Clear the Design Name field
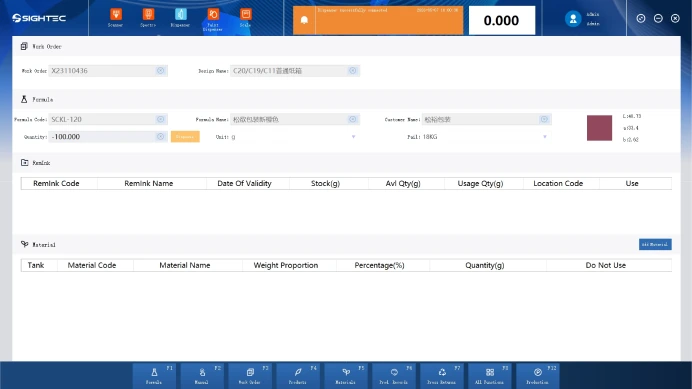The width and height of the screenshot is (692, 389). click(x=353, y=71)
